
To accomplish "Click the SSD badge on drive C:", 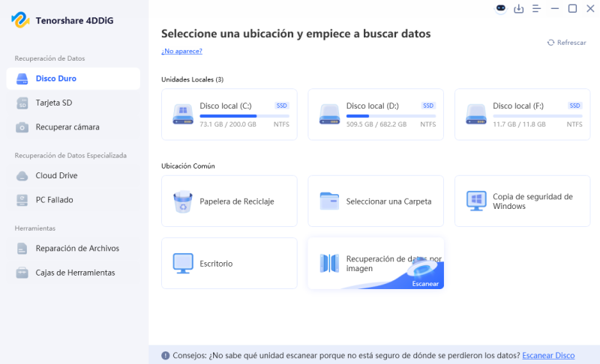I will click(x=282, y=106).
